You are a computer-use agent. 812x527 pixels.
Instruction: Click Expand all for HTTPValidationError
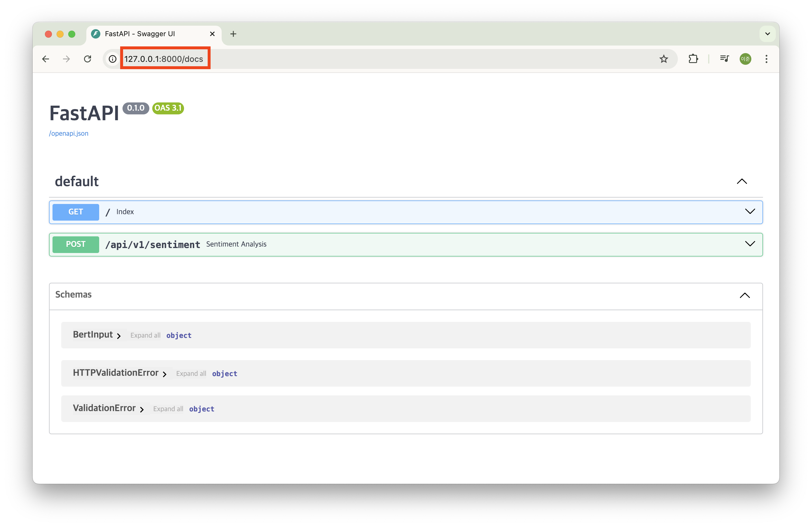pos(191,374)
